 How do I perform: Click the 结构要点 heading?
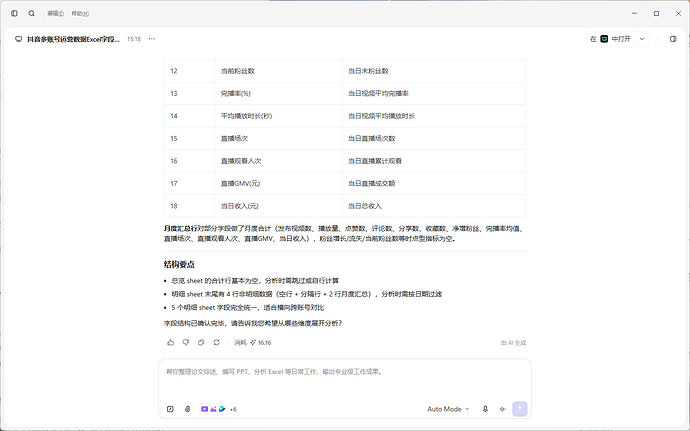pyautogui.click(x=179, y=265)
